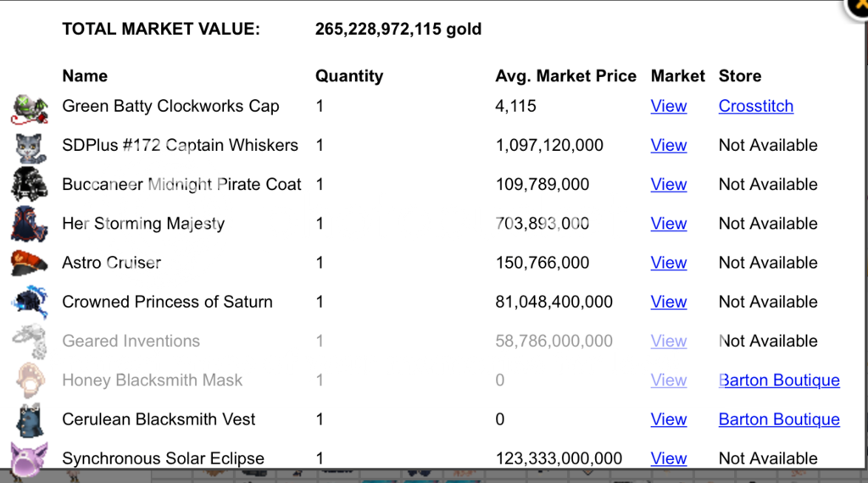Click the Cerulean Blacksmith Vest icon
Screen dimensions: 868x483
pos(30,419)
